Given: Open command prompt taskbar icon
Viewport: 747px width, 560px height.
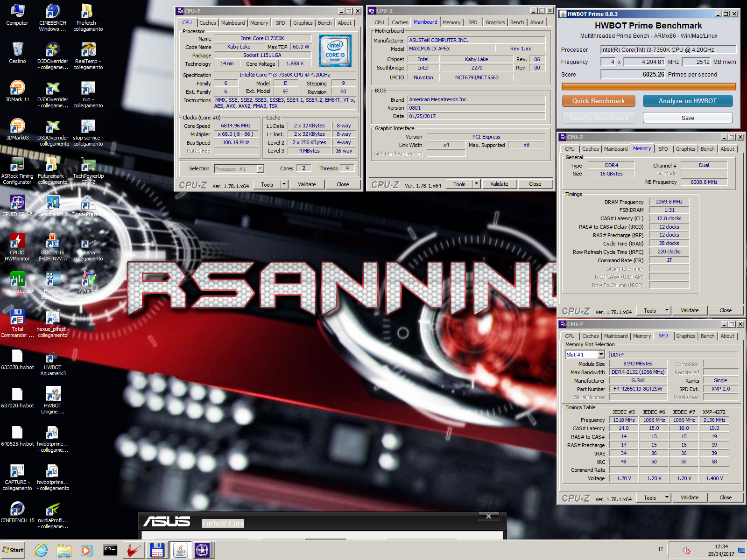Looking at the screenshot, I should pos(110,550).
